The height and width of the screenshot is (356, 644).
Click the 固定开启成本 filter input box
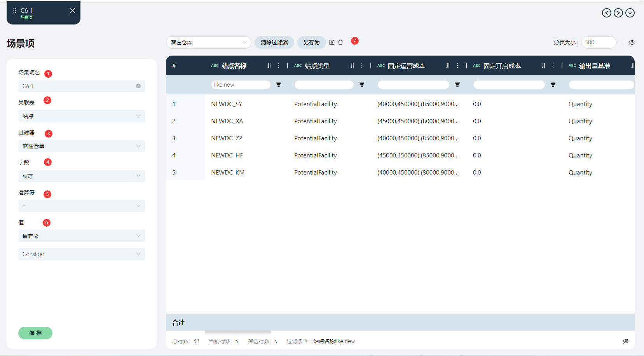pyautogui.click(x=509, y=85)
